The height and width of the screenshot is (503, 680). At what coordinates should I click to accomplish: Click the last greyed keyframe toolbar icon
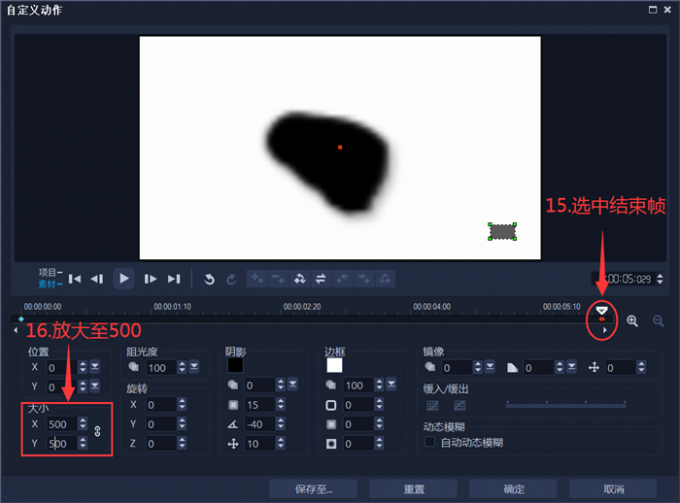pos(385,278)
